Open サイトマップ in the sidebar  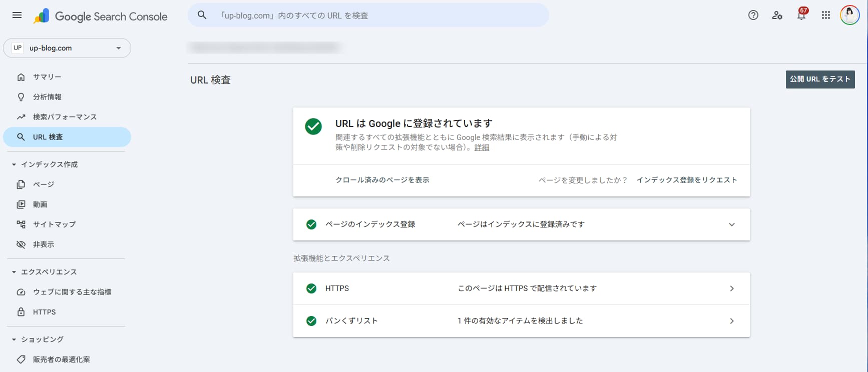pyautogui.click(x=67, y=224)
